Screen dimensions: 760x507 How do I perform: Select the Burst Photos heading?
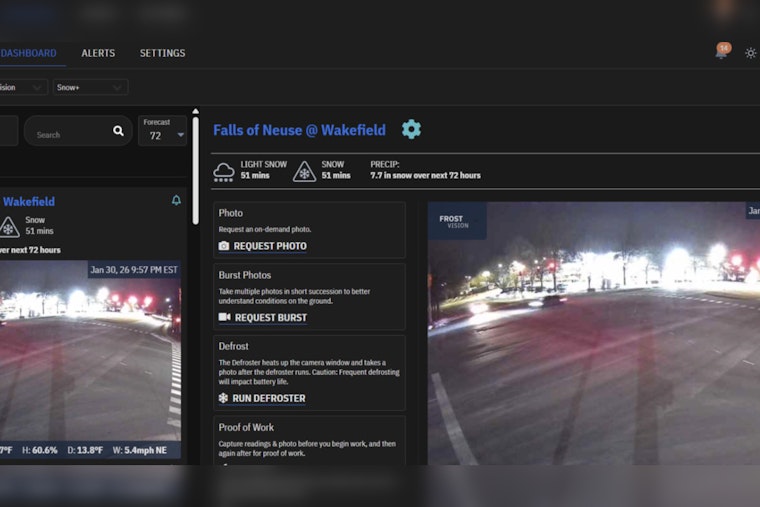(x=245, y=275)
